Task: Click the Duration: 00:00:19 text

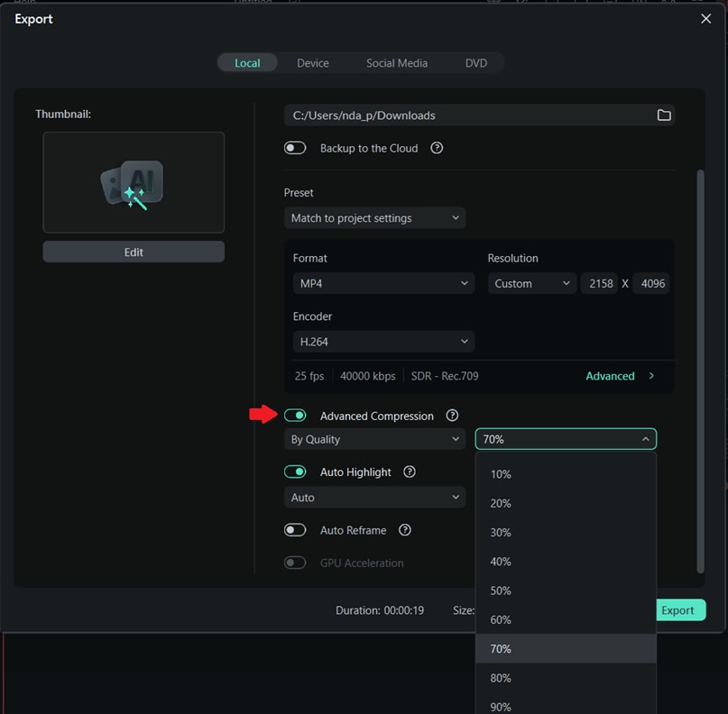Action: (x=380, y=610)
